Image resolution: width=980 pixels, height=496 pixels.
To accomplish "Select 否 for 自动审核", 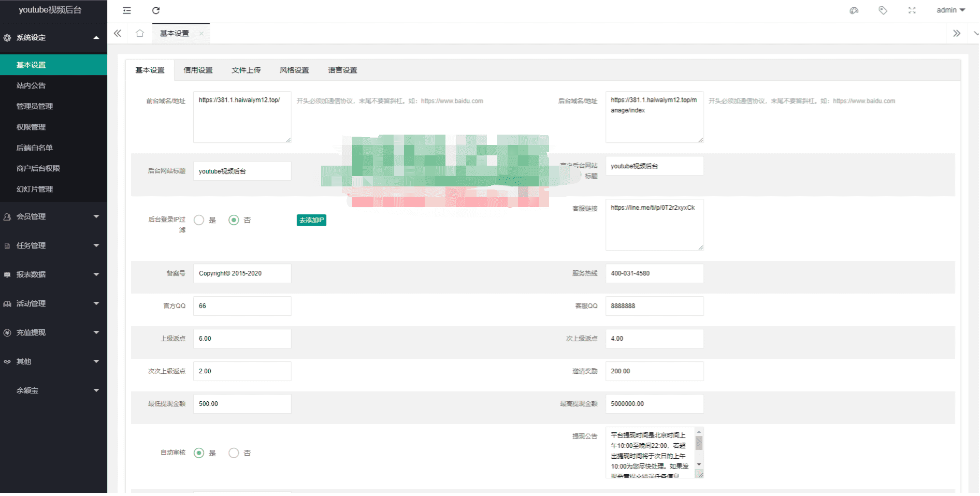I will 234,453.
